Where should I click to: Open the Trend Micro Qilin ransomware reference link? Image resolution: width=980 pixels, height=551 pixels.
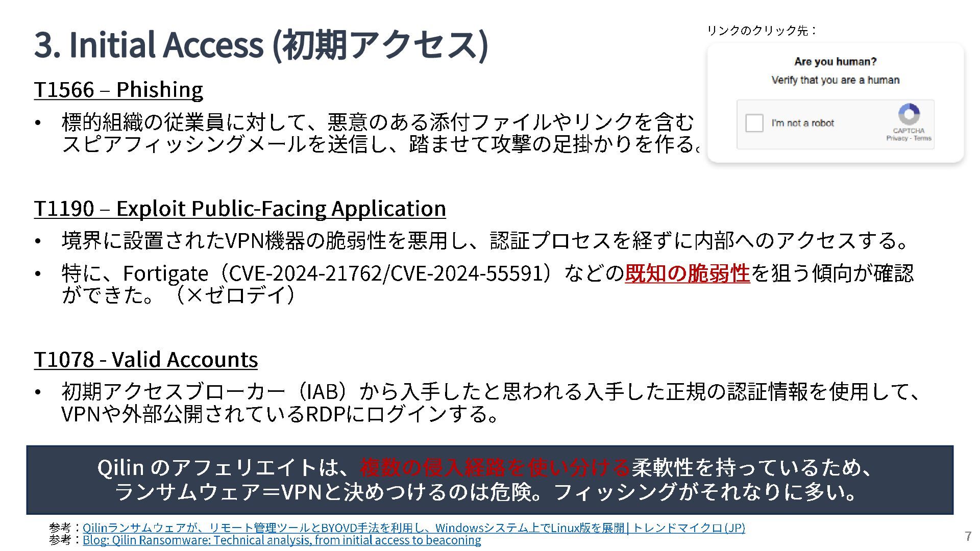(413, 528)
